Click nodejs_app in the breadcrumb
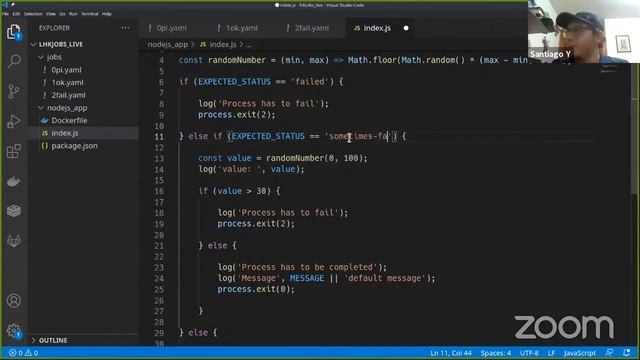Screen dimensions: 640x360 pos(168,44)
